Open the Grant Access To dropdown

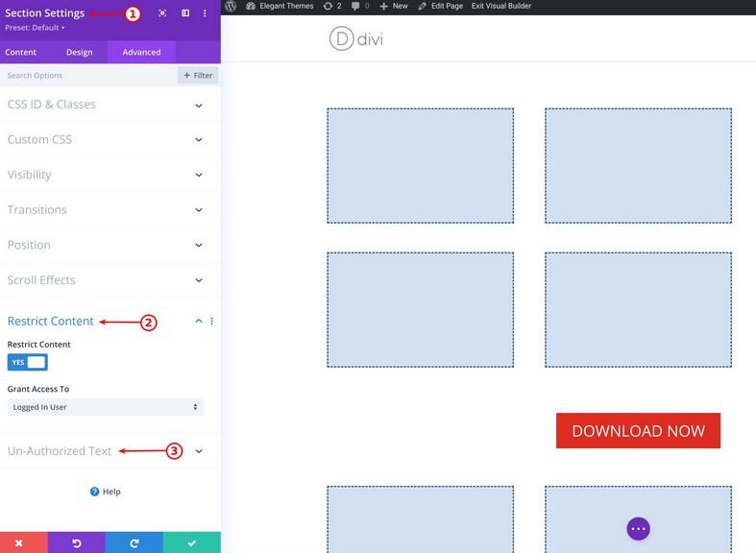[x=105, y=407]
